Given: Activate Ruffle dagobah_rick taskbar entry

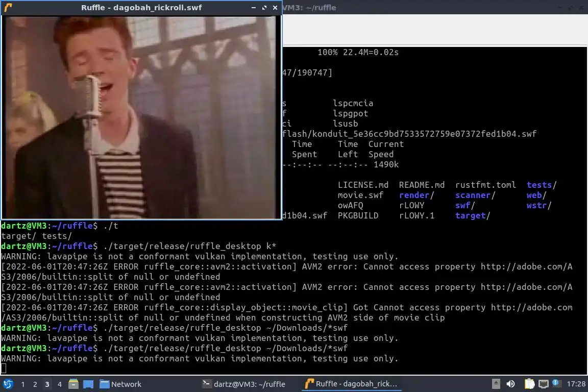Looking at the screenshot, I should [351, 384].
